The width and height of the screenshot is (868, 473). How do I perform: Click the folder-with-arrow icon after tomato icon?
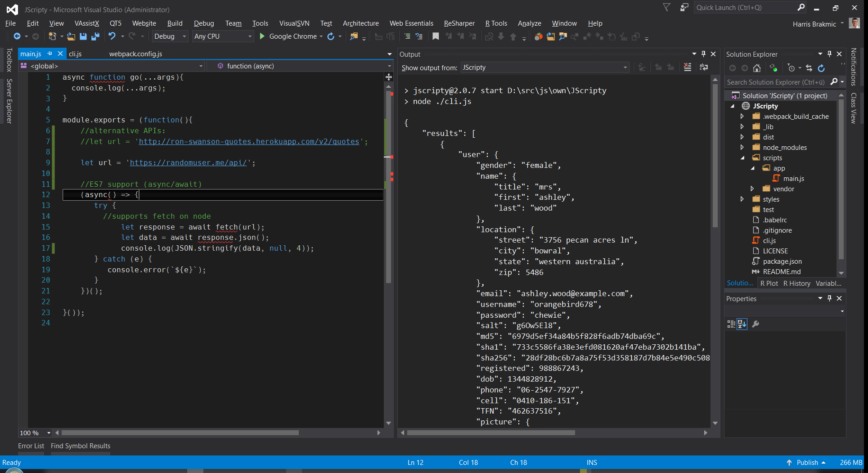(x=550, y=36)
